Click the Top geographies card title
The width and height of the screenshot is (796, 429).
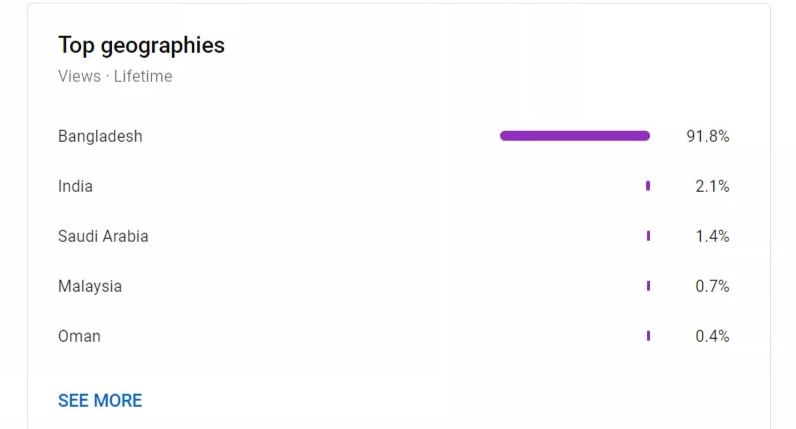tap(141, 46)
